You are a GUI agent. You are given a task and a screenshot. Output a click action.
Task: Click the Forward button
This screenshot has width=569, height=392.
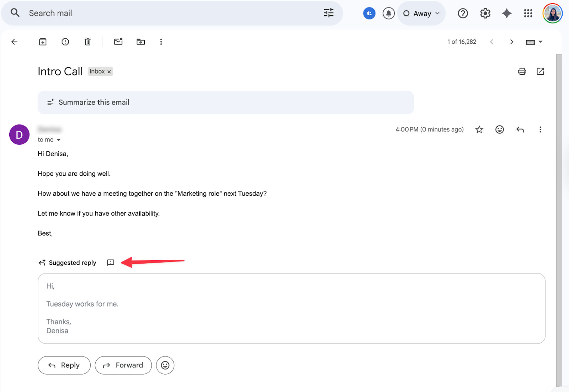point(123,365)
